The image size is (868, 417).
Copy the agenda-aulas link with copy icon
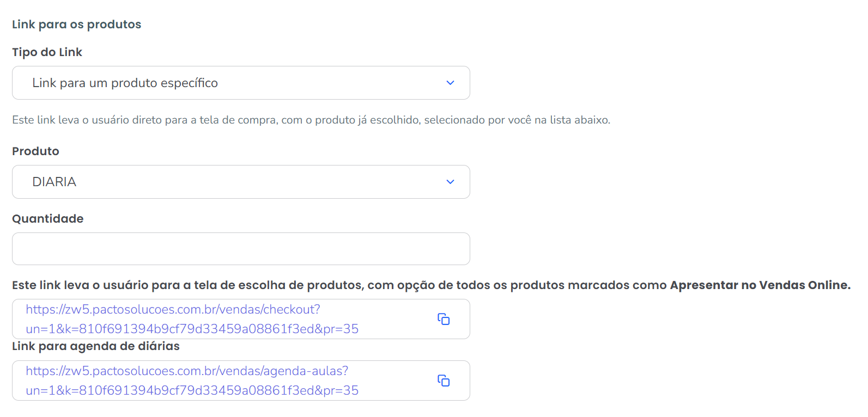coord(444,381)
